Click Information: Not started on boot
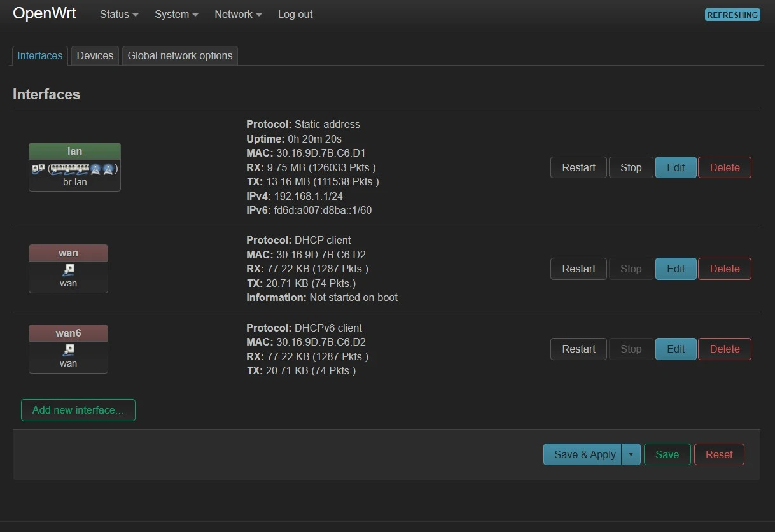This screenshot has height=532, width=775. click(x=322, y=297)
